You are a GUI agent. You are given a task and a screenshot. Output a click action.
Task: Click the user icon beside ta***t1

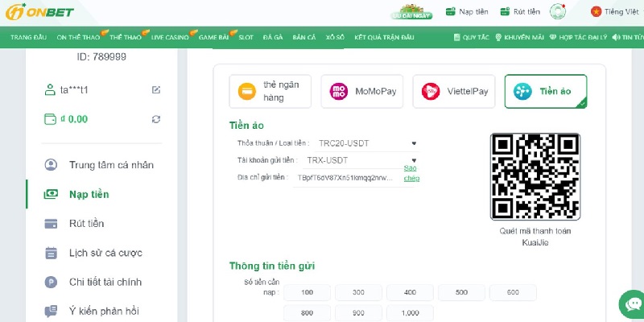click(50, 89)
